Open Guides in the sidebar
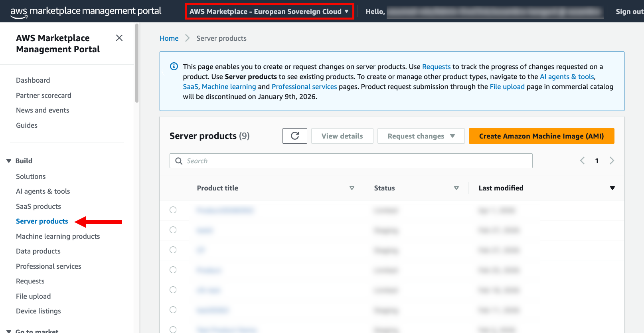This screenshot has height=333, width=644. (x=27, y=125)
